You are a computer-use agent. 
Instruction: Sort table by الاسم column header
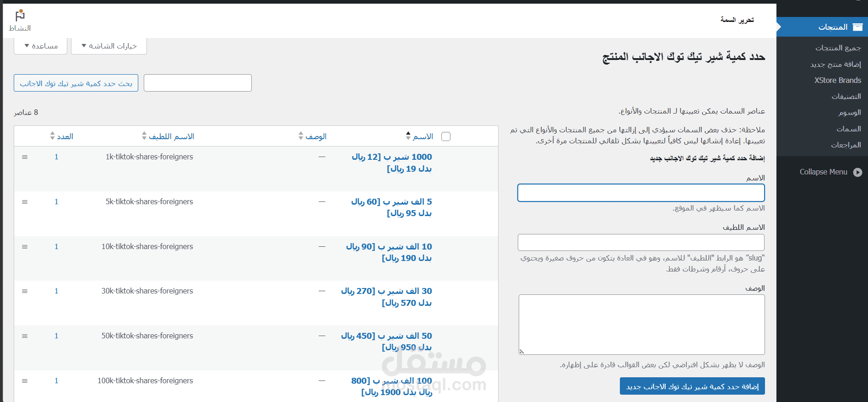pos(423,136)
